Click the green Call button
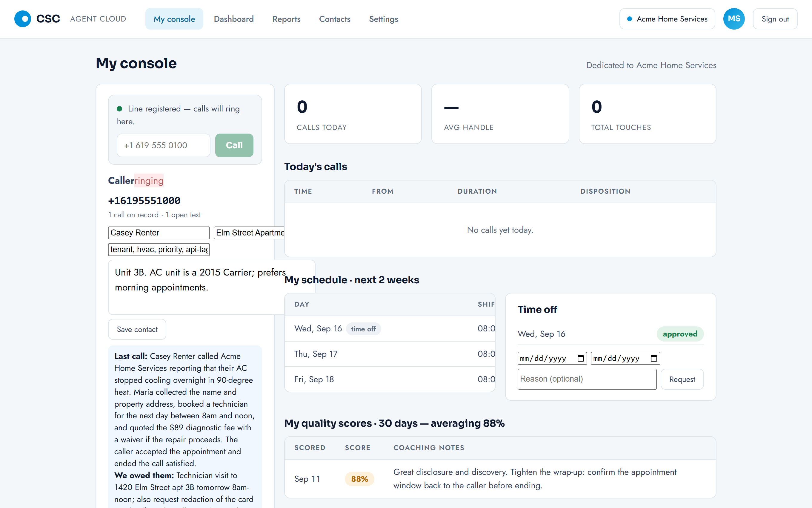 (x=234, y=145)
